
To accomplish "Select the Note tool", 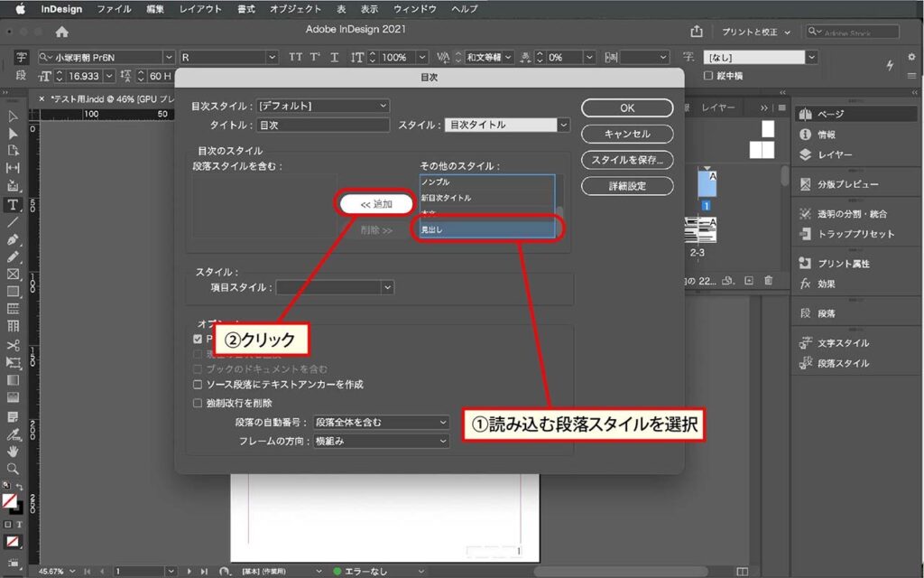I will coord(13,417).
